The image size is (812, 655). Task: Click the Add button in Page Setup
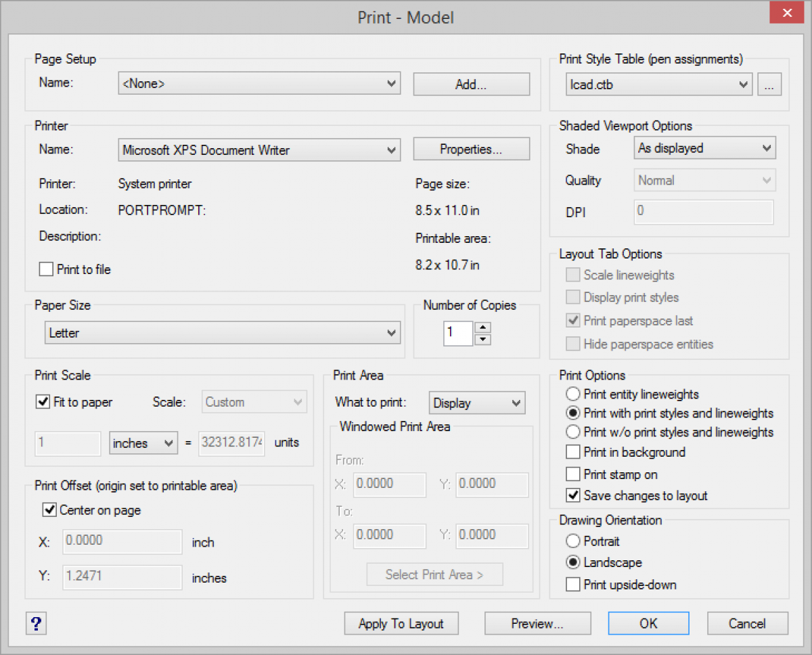click(471, 84)
